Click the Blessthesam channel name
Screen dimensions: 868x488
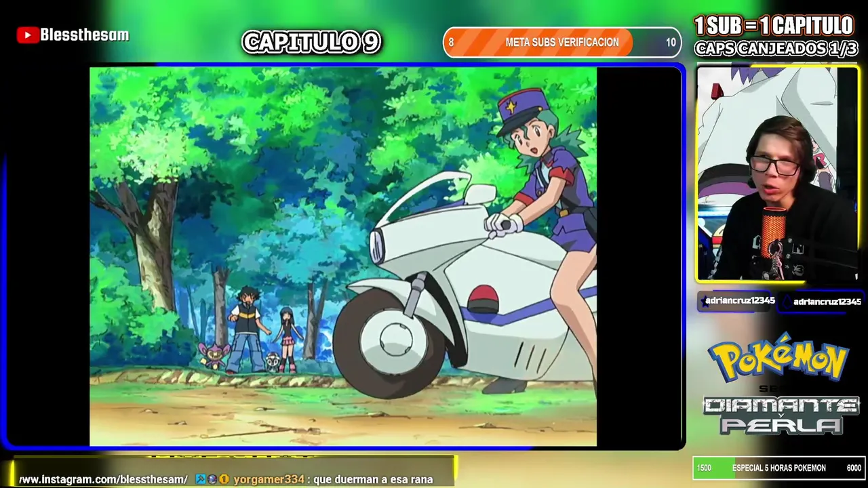(x=84, y=35)
